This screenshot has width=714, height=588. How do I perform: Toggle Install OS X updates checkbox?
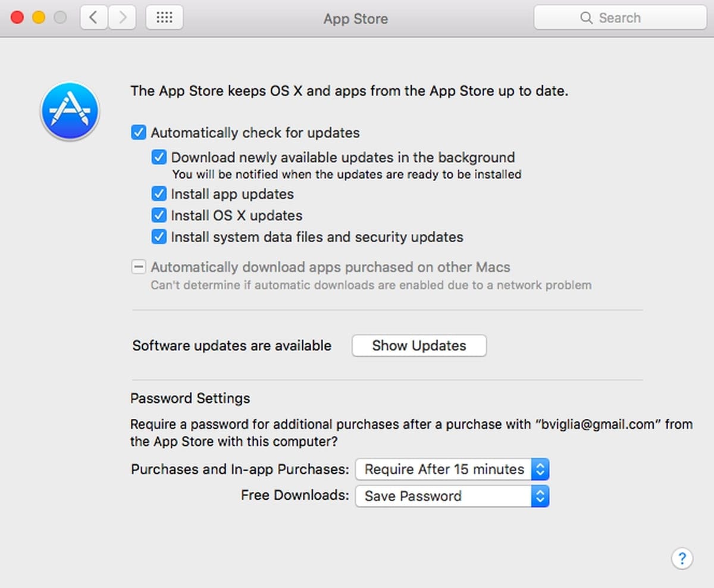pos(159,215)
